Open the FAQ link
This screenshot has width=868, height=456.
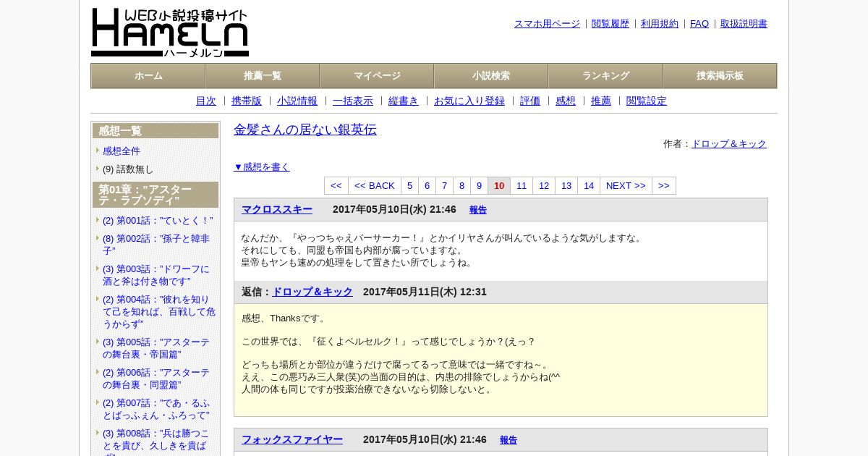(699, 24)
